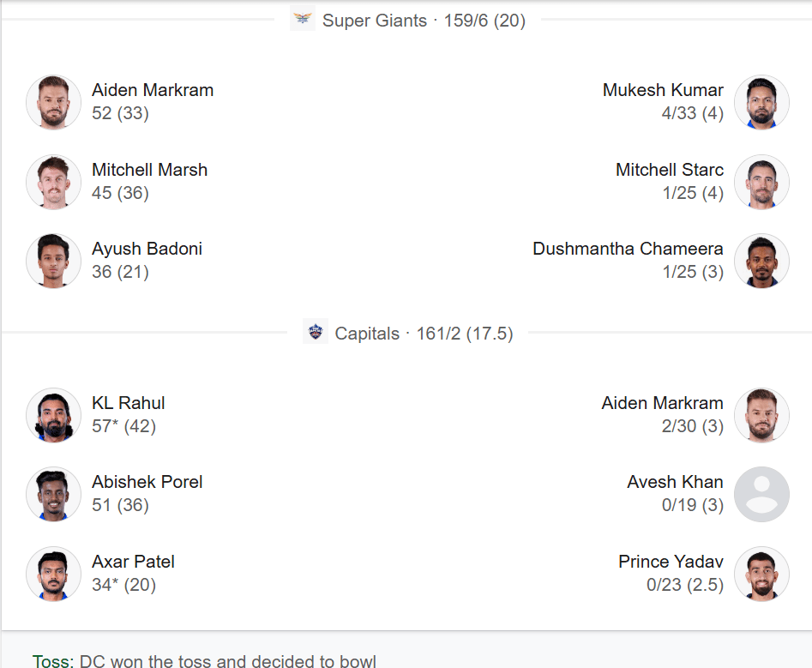Click Ayush Badoni's profile photo
The height and width of the screenshot is (668, 812).
(53, 261)
